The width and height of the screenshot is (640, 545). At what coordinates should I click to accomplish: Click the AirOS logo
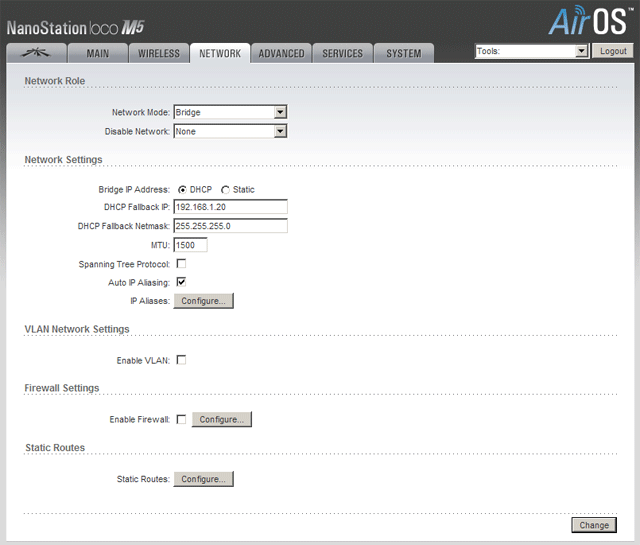point(589,20)
